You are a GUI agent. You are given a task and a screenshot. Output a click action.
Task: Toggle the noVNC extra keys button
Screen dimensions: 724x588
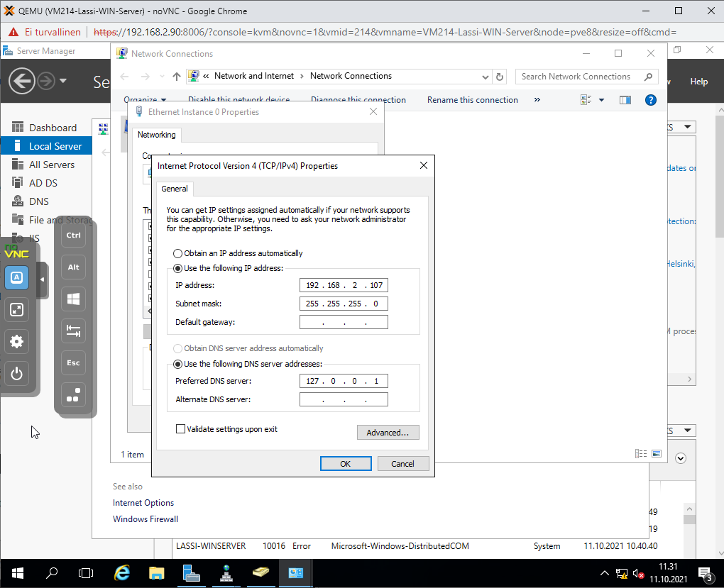[x=16, y=277]
